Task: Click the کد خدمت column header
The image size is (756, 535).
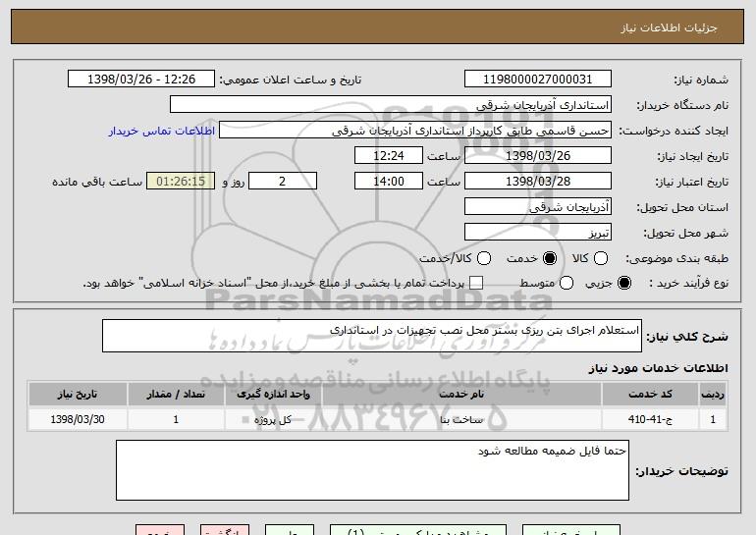Action: pos(650,395)
